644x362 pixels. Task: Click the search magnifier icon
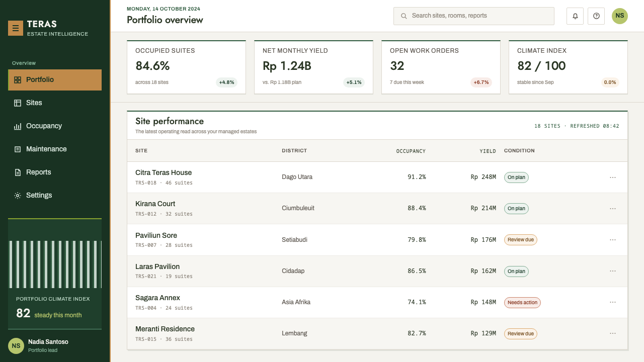404,16
